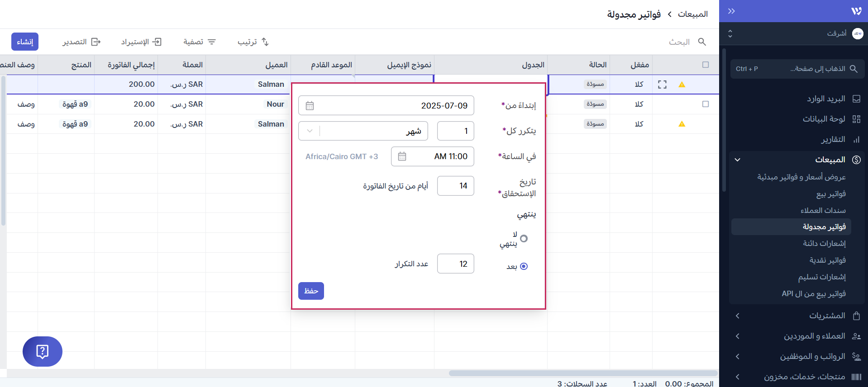Click the إنشاء create button

(25, 42)
